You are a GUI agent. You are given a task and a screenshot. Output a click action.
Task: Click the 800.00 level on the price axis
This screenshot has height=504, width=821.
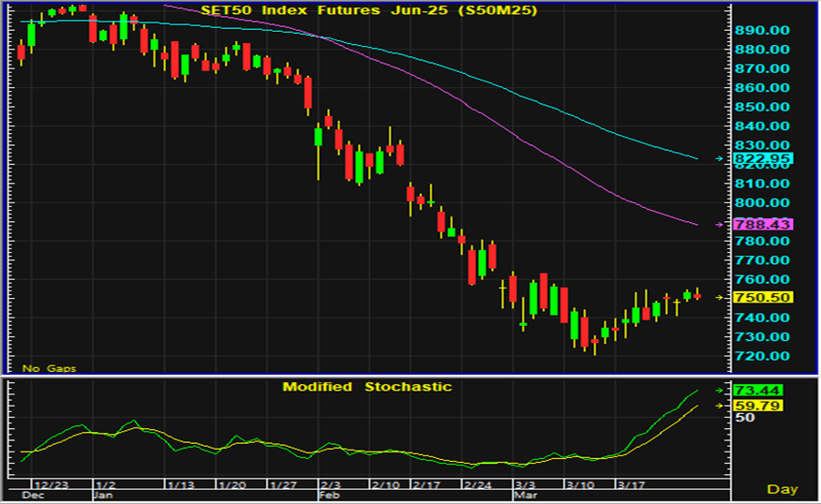[762, 203]
